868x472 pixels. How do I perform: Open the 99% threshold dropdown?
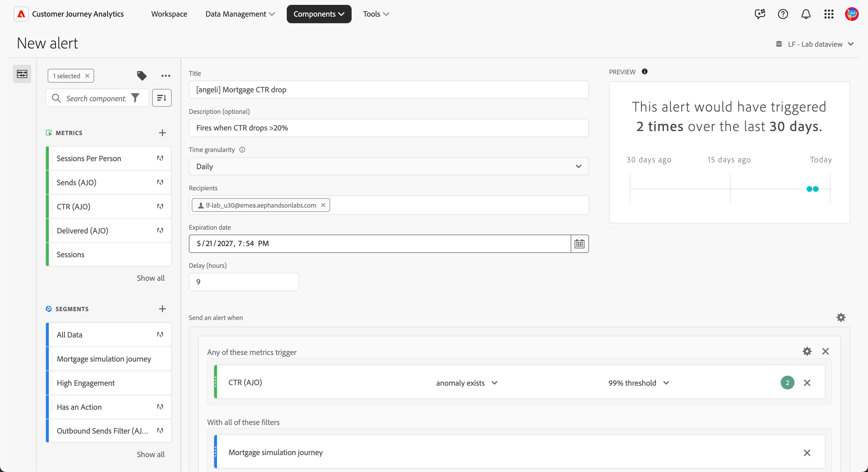click(x=639, y=383)
